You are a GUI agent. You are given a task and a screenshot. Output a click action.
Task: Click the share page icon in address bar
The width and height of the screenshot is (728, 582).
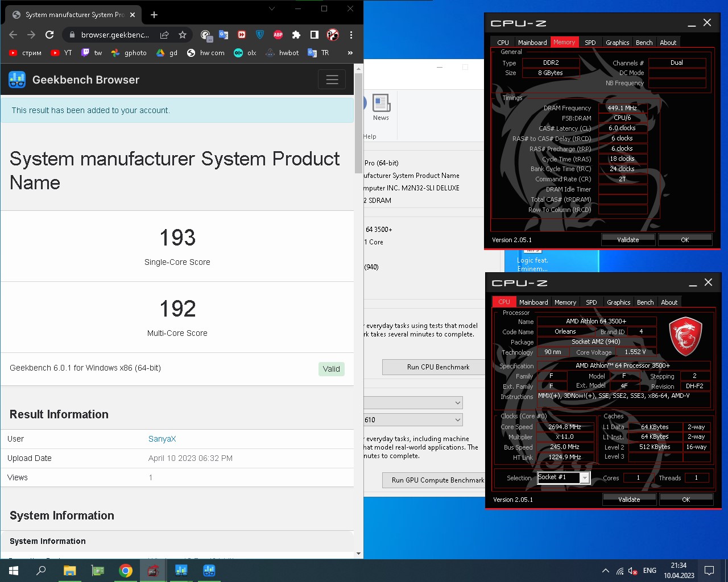[x=164, y=35]
